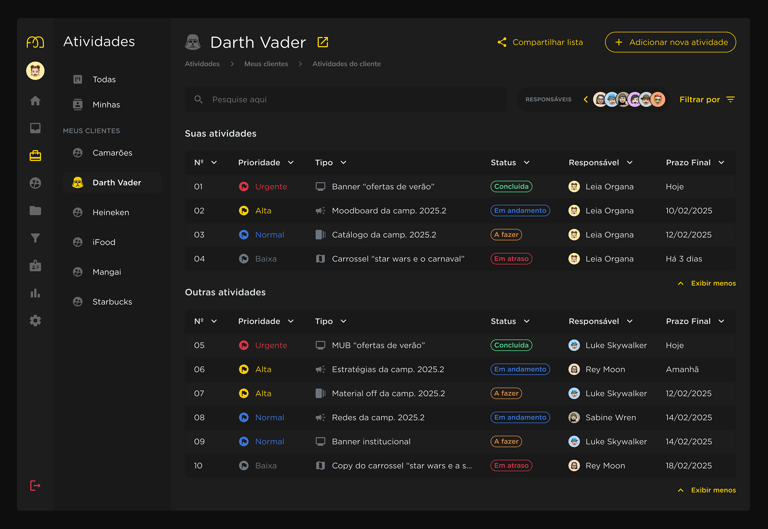The image size is (768, 529).
Task: Click into the Pesquise aqui search field
Action: 346,99
